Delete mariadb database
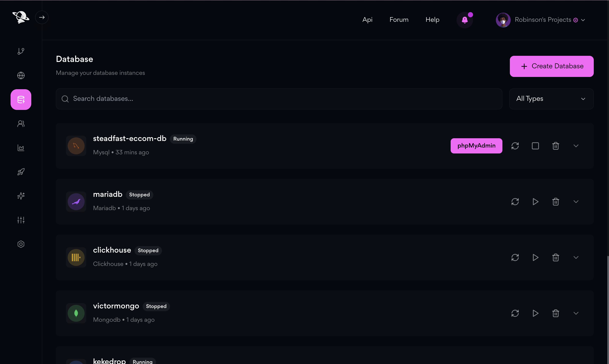 tap(556, 202)
